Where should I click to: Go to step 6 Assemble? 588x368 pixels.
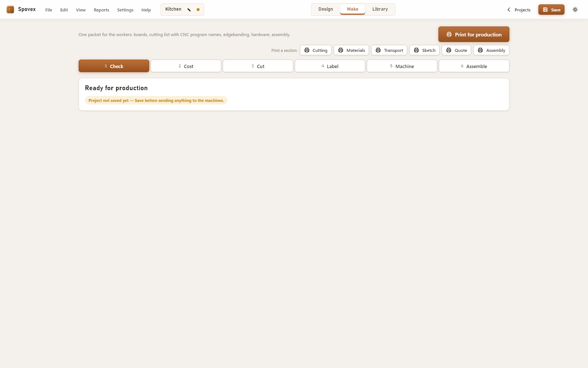(474, 66)
